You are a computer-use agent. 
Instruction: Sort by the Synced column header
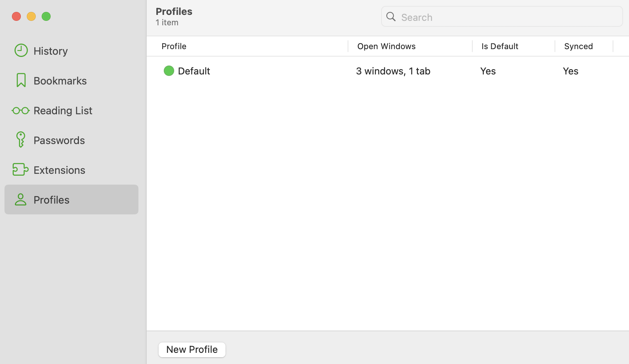click(578, 46)
